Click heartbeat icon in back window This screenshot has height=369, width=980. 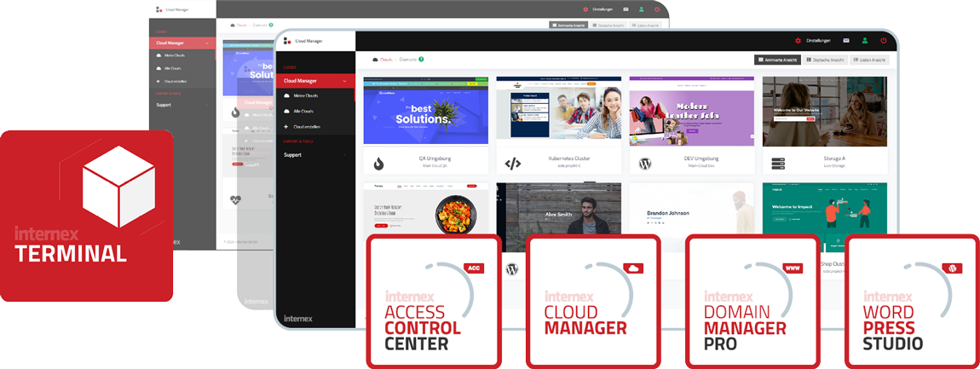235,201
